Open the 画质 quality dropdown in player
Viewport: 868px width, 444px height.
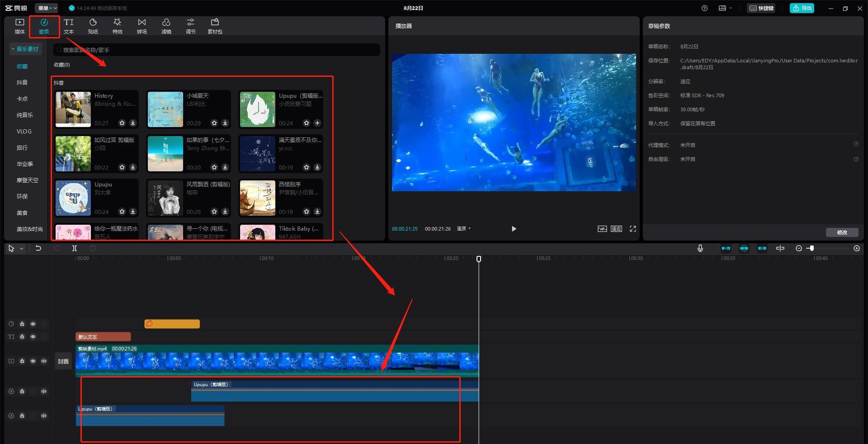[464, 229]
